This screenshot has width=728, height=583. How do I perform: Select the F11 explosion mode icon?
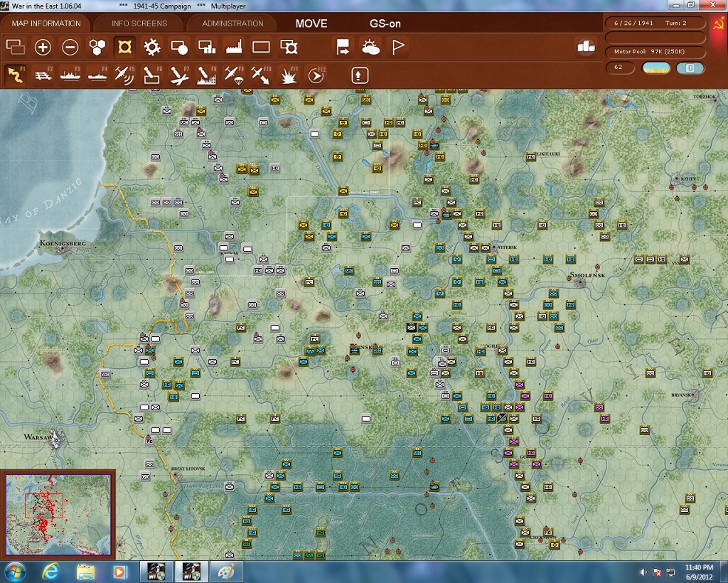point(289,75)
